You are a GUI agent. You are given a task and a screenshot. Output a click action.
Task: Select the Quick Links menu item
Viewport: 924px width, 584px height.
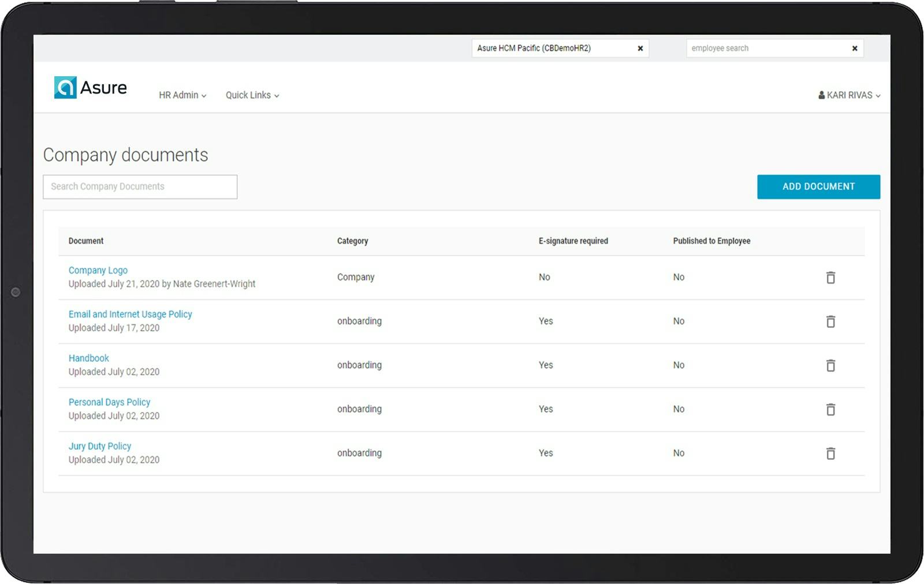[248, 95]
